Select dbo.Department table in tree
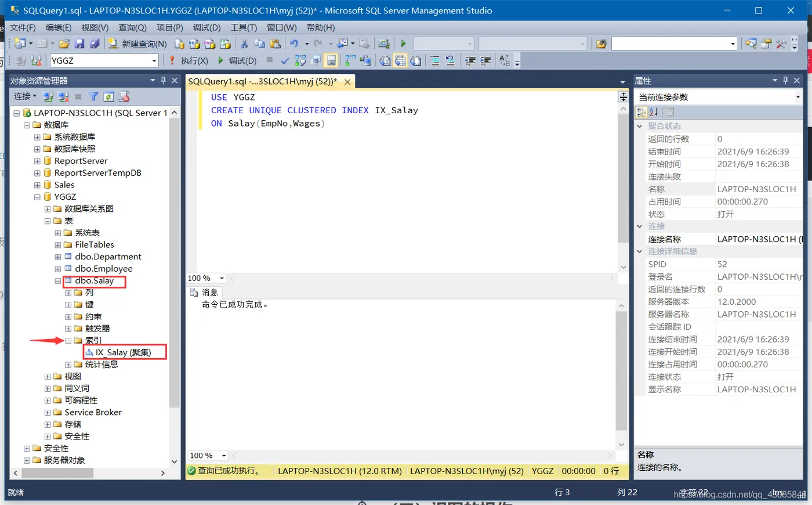 (x=108, y=257)
